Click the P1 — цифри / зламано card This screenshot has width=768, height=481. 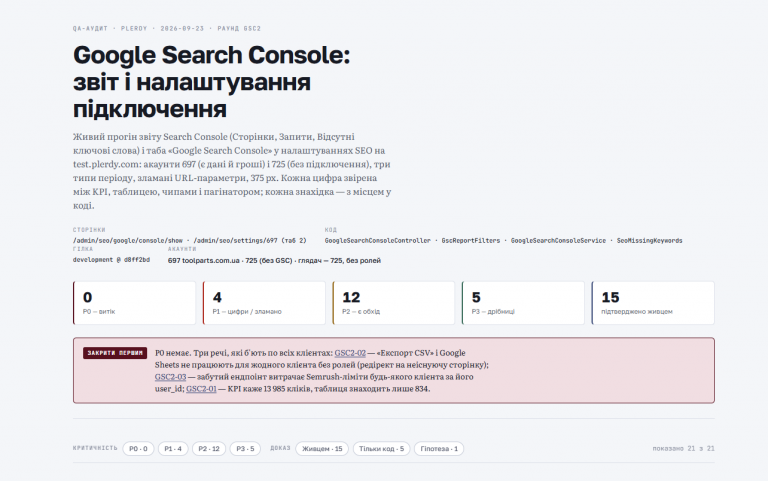264,303
